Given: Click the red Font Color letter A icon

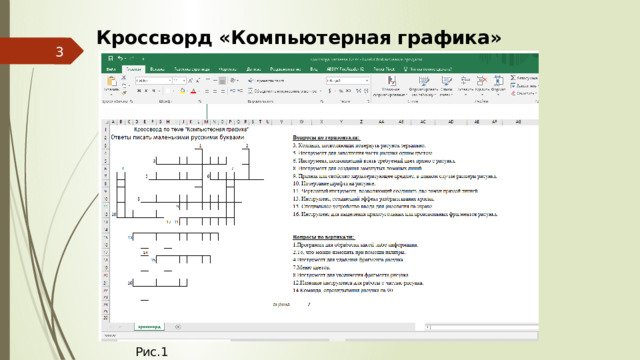Looking at the screenshot, I should point(193,91).
